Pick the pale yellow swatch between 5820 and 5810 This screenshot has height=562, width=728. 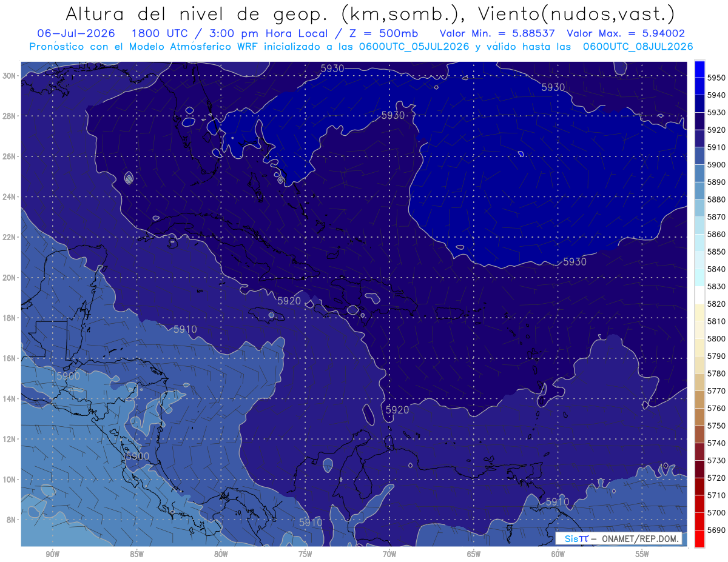coord(699,312)
